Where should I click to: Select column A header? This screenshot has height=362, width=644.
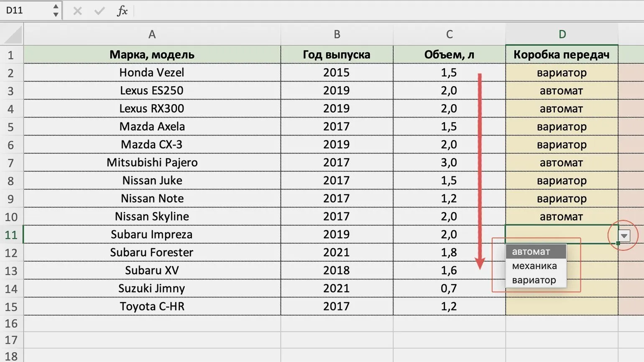[x=152, y=34]
